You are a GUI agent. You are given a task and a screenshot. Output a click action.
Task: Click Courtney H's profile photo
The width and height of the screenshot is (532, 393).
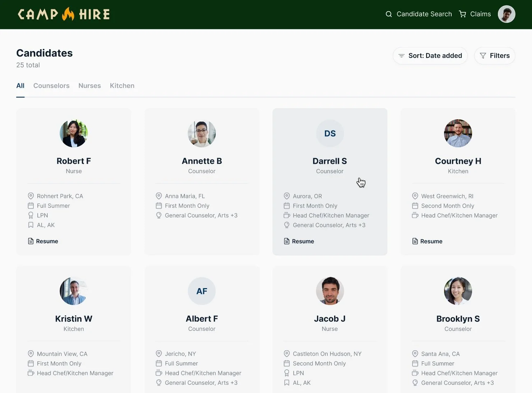[458, 133]
